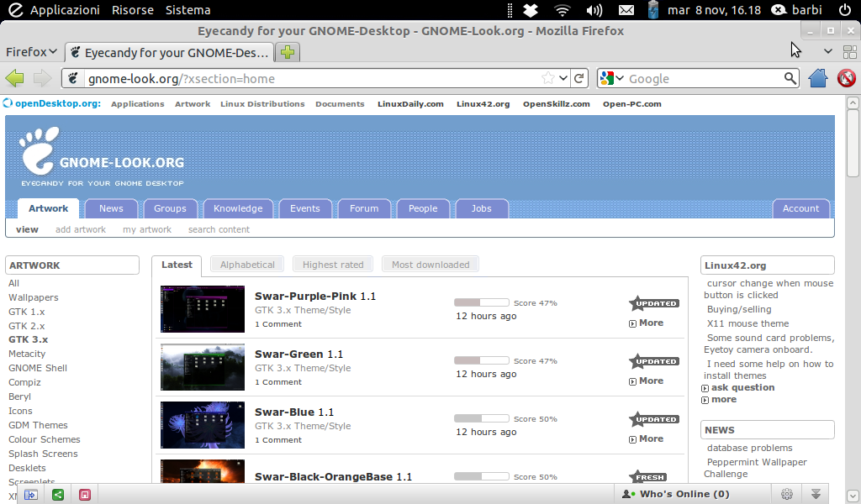Open GNOME Shell category in sidebar
Screen dimensions: 861x504
pos(37,368)
